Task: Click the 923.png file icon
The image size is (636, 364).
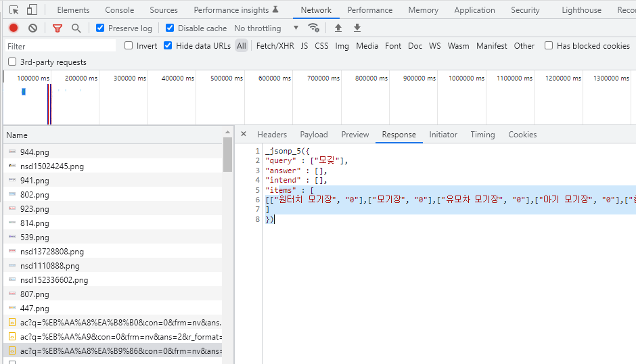Action: tap(12, 208)
